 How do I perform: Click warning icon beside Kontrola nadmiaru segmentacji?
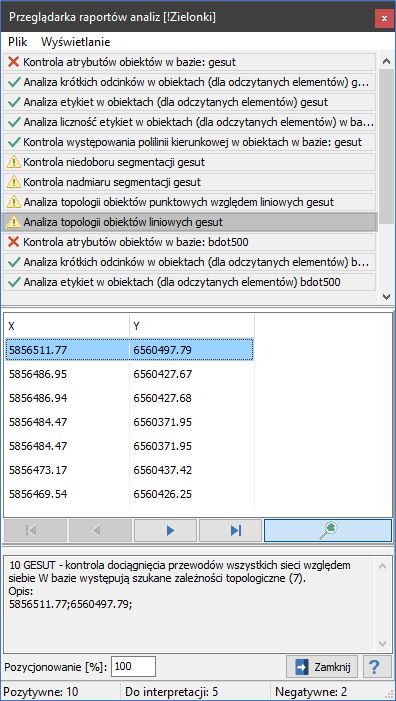click(x=14, y=182)
